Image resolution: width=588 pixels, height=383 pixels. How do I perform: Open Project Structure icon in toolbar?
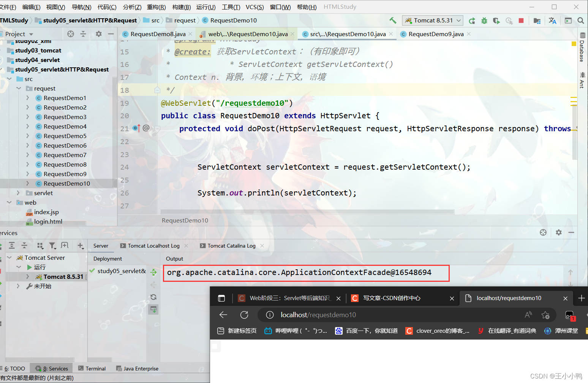[x=537, y=21]
